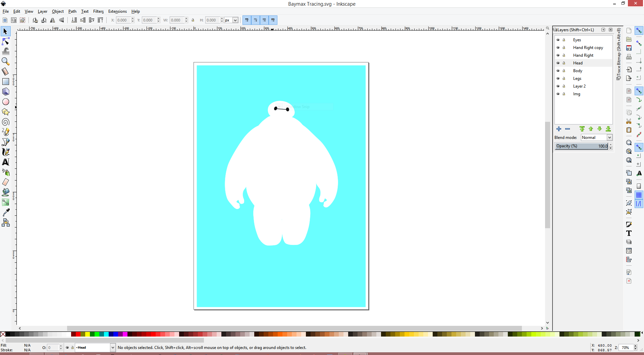Viewport: 644px width, 355px height.
Task: Increase layer opacity spinner
Action: click(x=611, y=145)
